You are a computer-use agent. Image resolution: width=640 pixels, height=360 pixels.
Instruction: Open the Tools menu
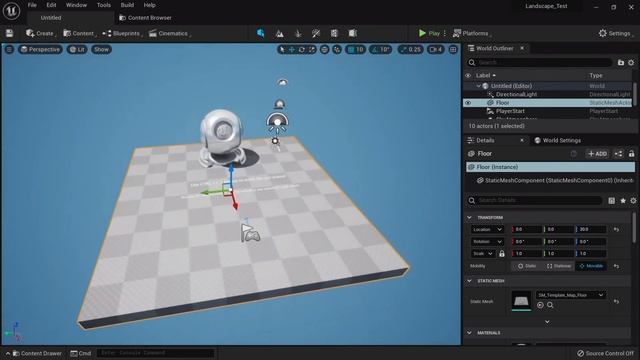[x=104, y=5]
